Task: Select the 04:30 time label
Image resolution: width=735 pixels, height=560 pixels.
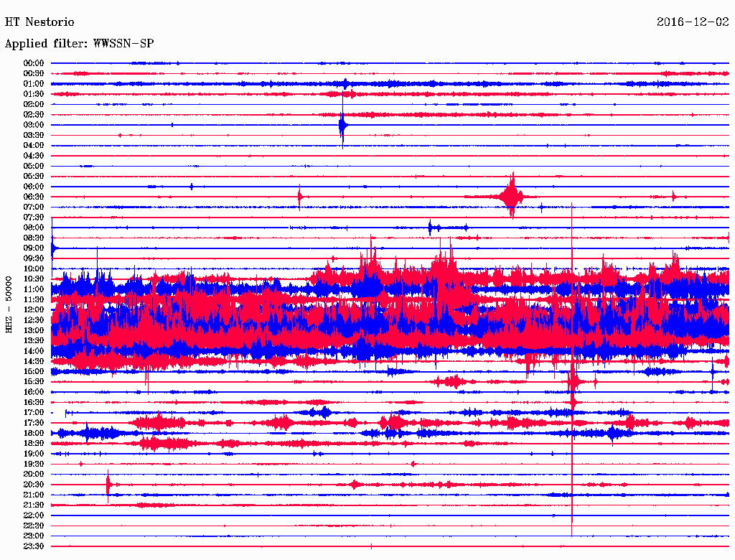Action: (x=34, y=155)
